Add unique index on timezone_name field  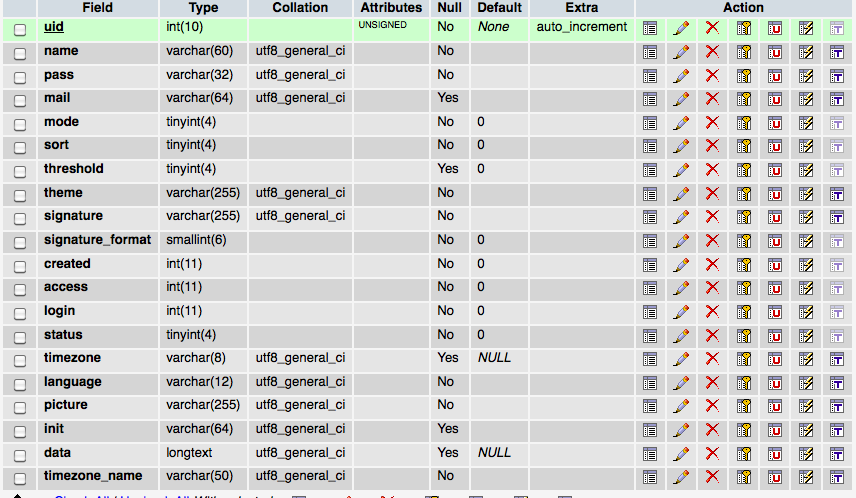pyautogui.click(x=775, y=476)
